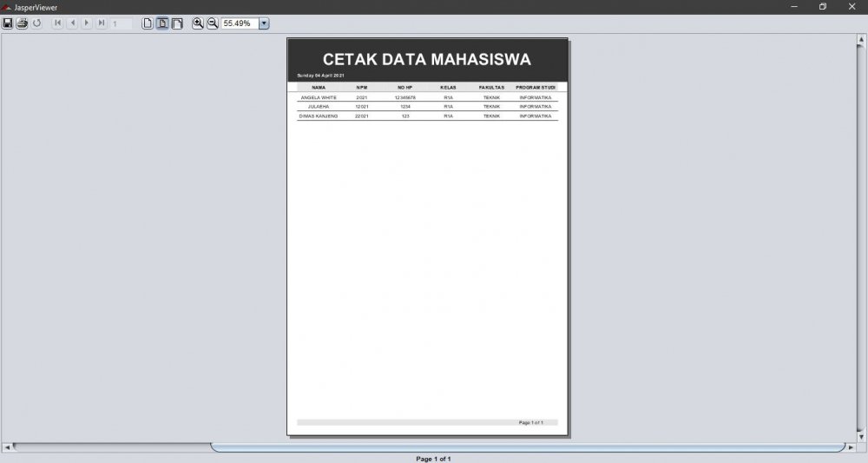The height and width of the screenshot is (463, 868).
Task: Go to the next page
Action: [x=87, y=23]
